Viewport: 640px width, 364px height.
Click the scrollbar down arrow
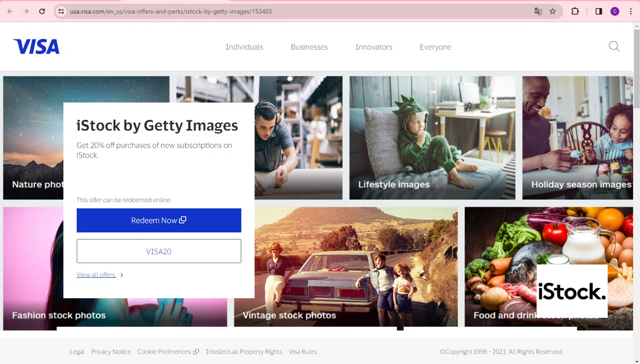(637, 361)
